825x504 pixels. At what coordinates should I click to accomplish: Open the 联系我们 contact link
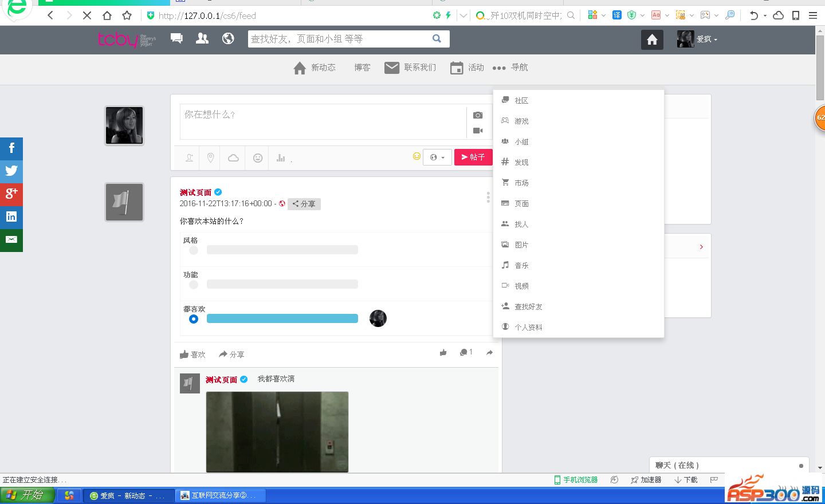[x=410, y=68]
